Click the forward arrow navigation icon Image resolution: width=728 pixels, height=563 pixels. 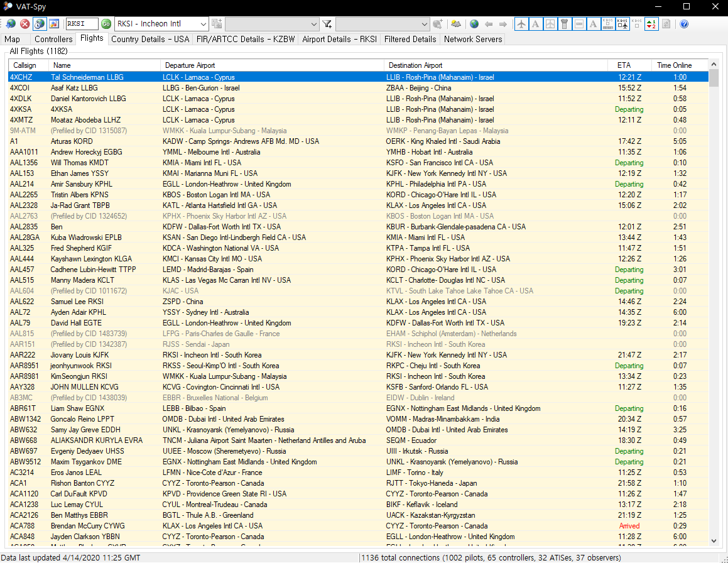pos(503,24)
